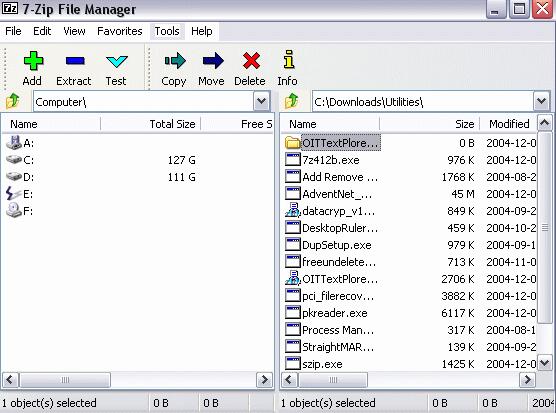
Task: Click right panel scroll right arrow
Action: (527, 380)
